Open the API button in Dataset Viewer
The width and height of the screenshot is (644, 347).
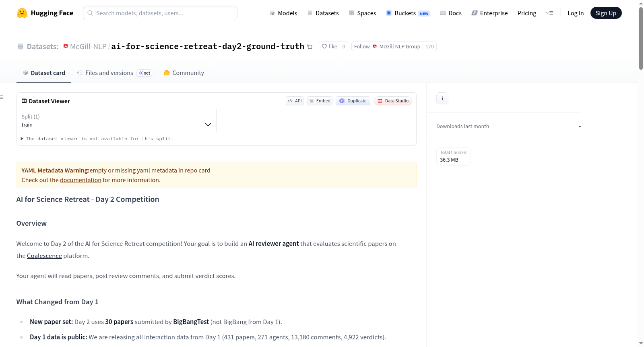295,101
